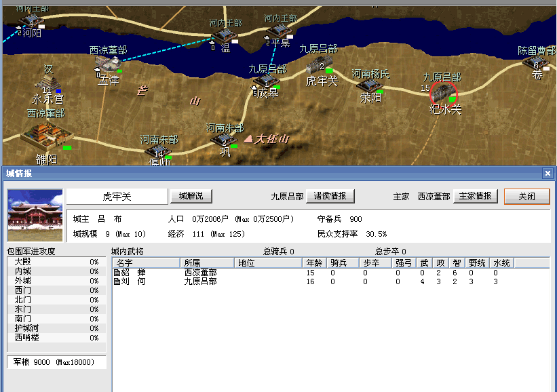The height and width of the screenshot is (392, 557).
Task: Select the 汜水关 fortress circled in red
Action: [x=444, y=92]
